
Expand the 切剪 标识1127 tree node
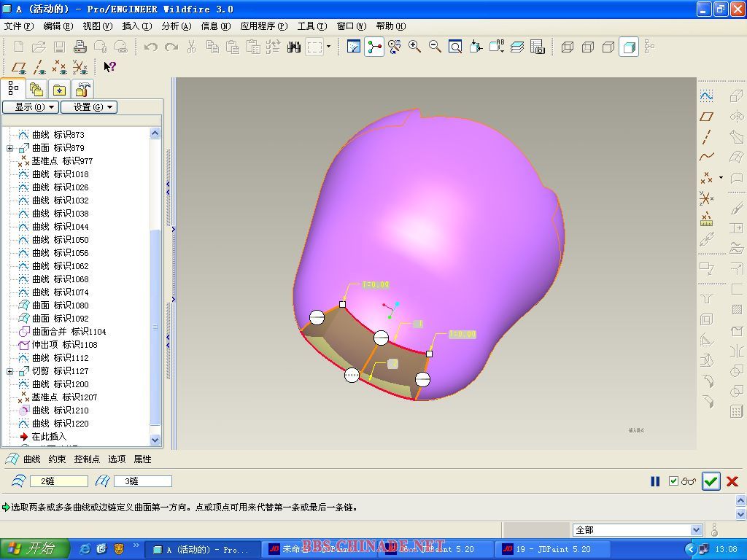pos(10,371)
